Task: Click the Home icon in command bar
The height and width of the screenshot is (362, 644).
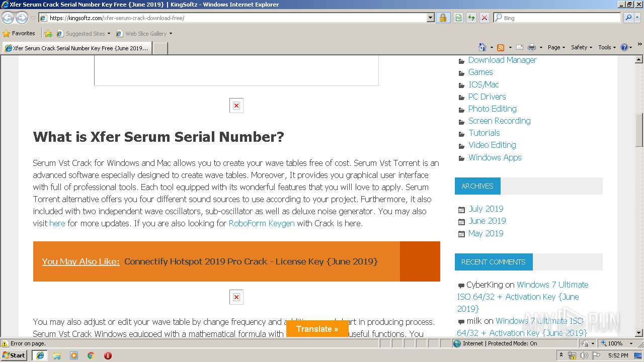Action: pos(482,47)
